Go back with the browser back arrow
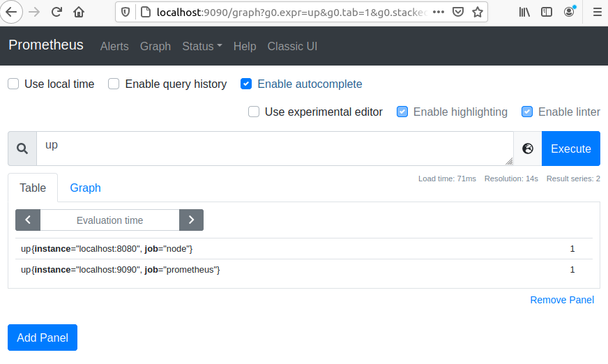This screenshot has width=608, height=364. pyautogui.click(x=11, y=12)
